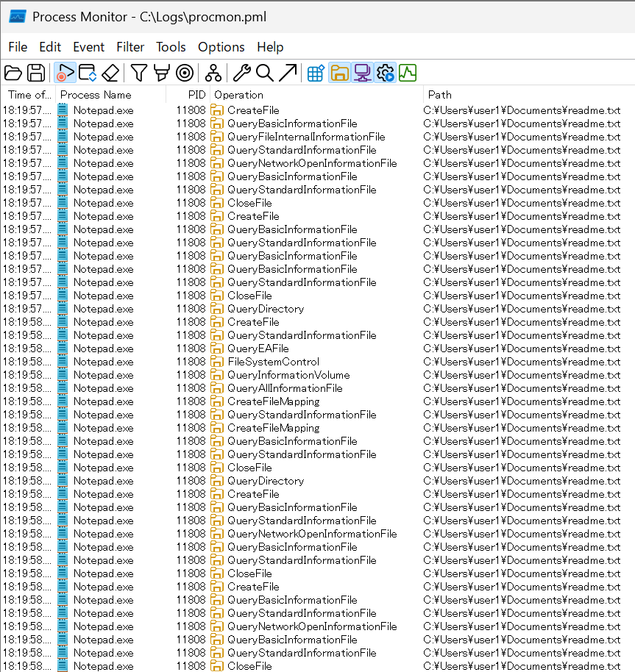This screenshot has width=635, height=672.
Task: Toggle Show Network Activity filter
Action: point(362,73)
